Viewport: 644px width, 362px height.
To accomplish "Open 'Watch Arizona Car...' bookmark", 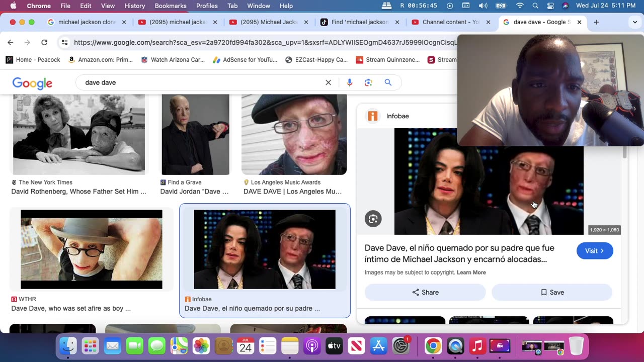I will tap(173, 60).
